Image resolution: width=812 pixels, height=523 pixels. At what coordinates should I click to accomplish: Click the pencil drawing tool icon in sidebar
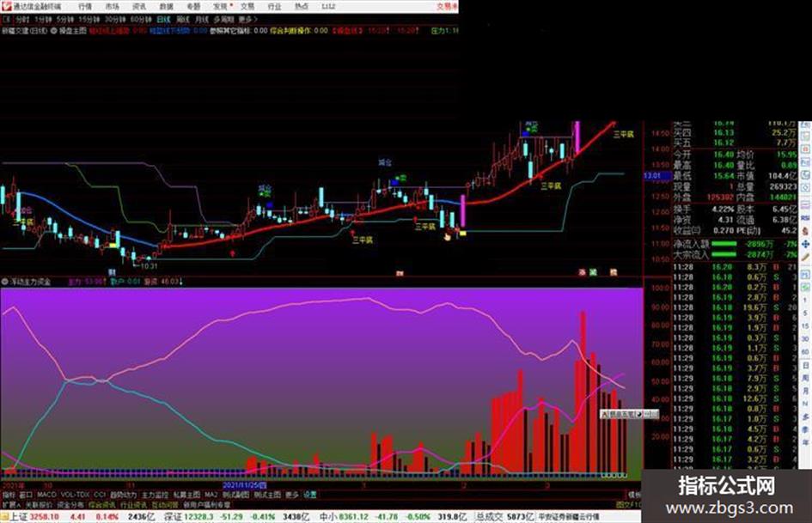click(x=805, y=258)
